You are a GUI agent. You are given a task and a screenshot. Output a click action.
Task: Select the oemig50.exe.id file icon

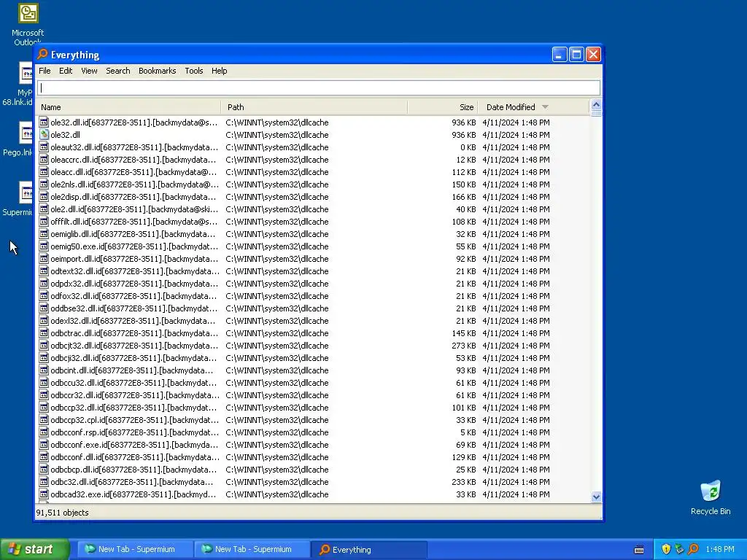[44, 246]
